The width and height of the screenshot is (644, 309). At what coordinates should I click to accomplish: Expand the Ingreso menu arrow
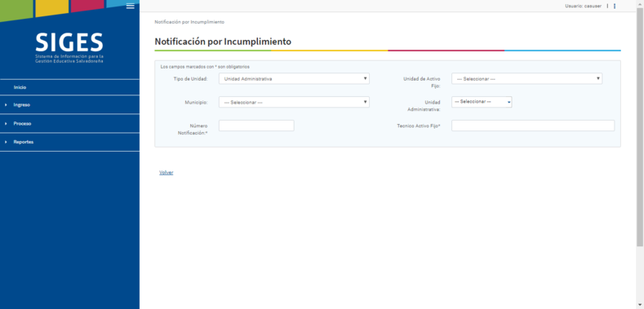pos(6,105)
